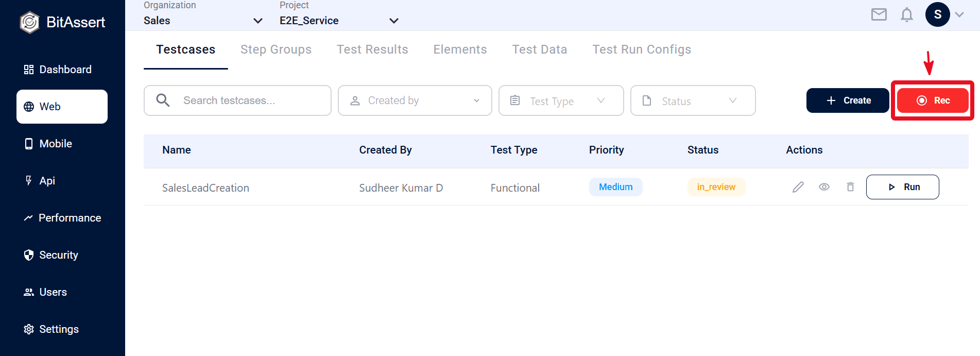Open the Test Run Configs tab

[x=642, y=49]
